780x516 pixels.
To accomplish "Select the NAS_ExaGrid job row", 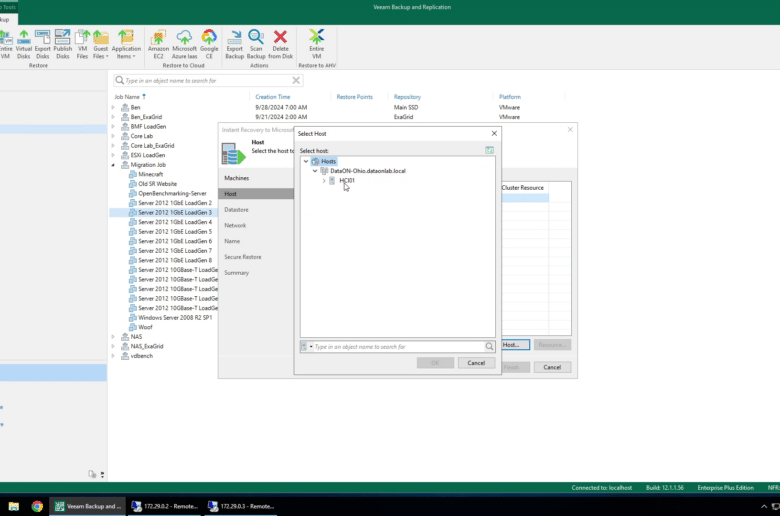I will 147,346.
